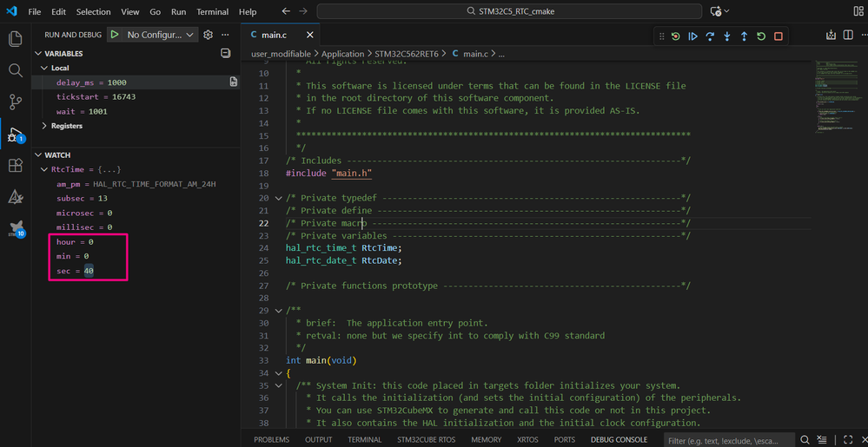868x447 pixels.
Task: Click Step Out debug icon
Action: tap(744, 36)
